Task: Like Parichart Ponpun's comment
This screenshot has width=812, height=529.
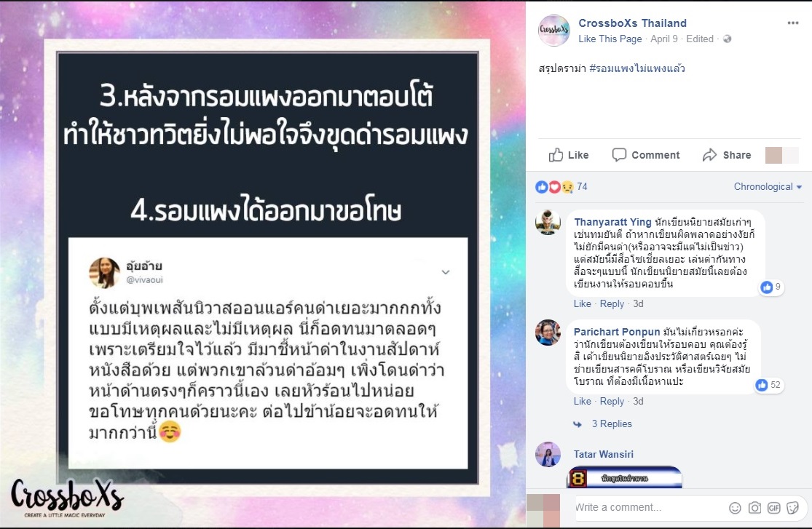Action: (x=582, y=401)
